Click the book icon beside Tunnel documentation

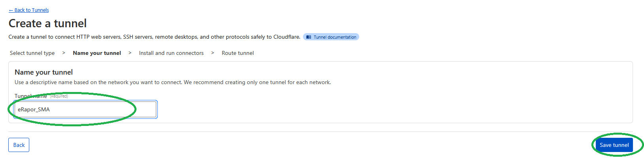(x=309, y=37)
